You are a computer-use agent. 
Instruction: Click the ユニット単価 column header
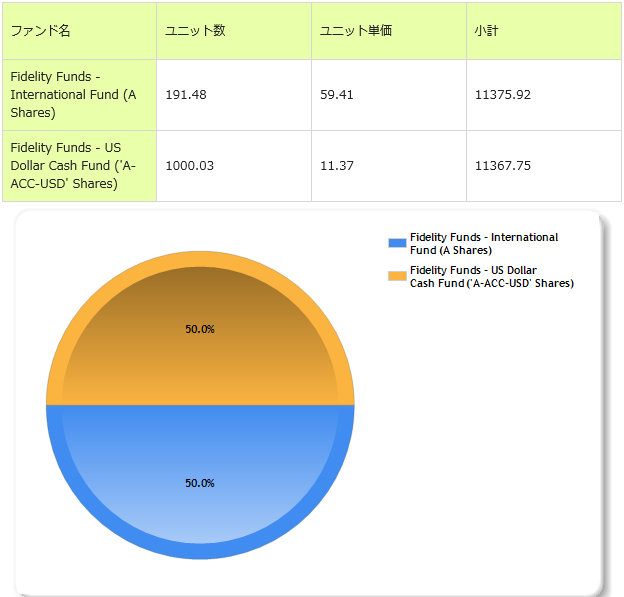pyautogui.click(x=355, y=31)
